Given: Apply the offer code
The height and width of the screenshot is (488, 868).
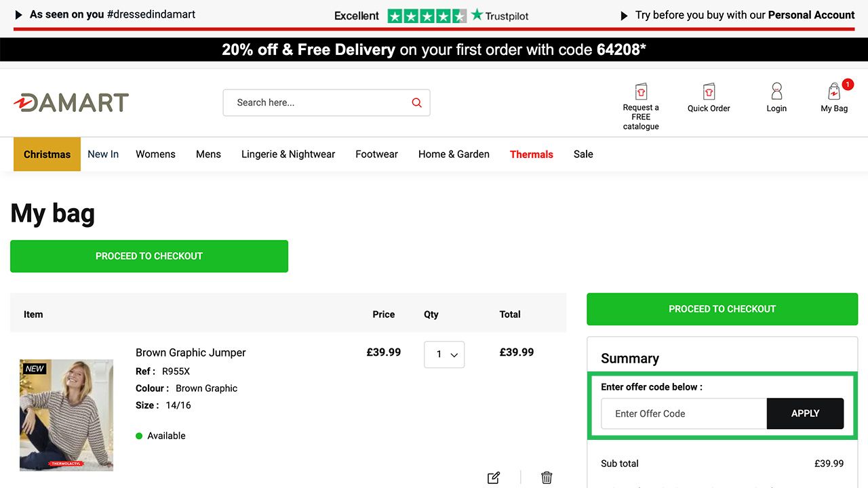Looking at the screenshot, I should (x=805, y=413).
